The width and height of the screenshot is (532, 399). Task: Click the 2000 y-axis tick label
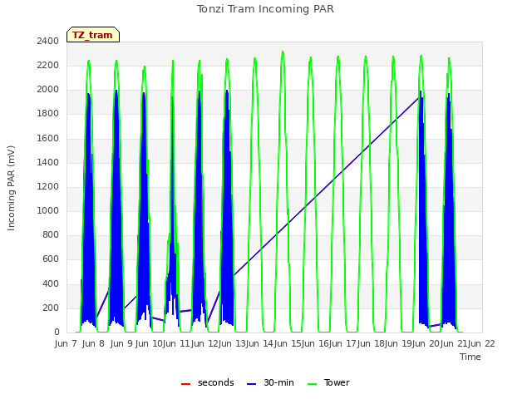48,90
